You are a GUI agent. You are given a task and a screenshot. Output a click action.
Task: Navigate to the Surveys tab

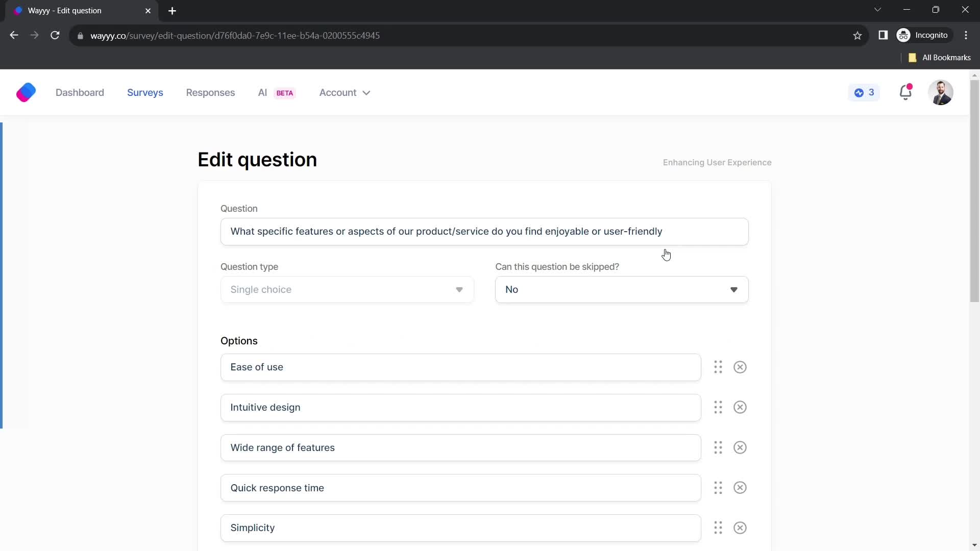[145, 92]
